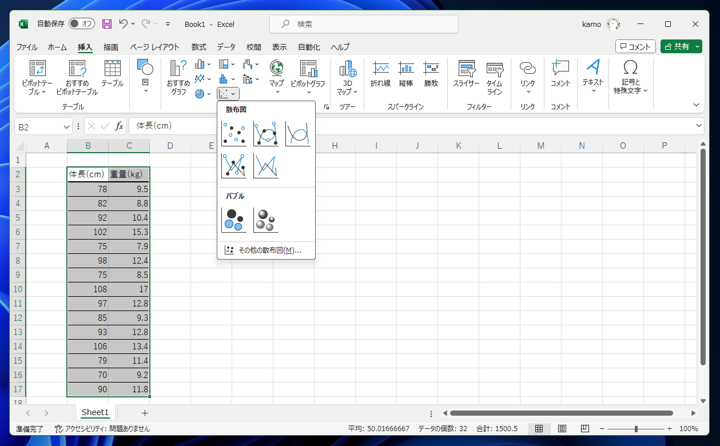Switch to the データ tab

(226, 47)
